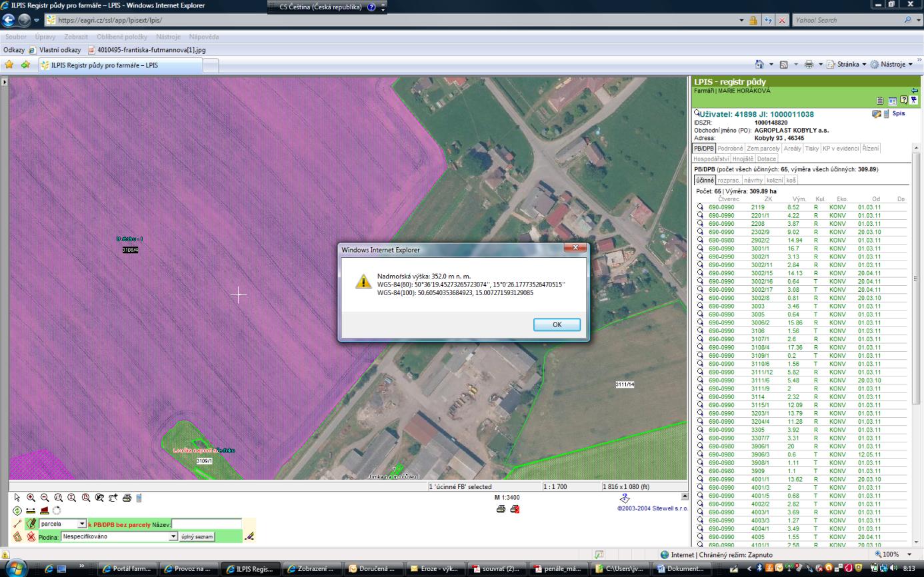This screenshot has width=924, height=577.
Task: Click the mobile phone icon in map toolbar
Action: point(139,498)
